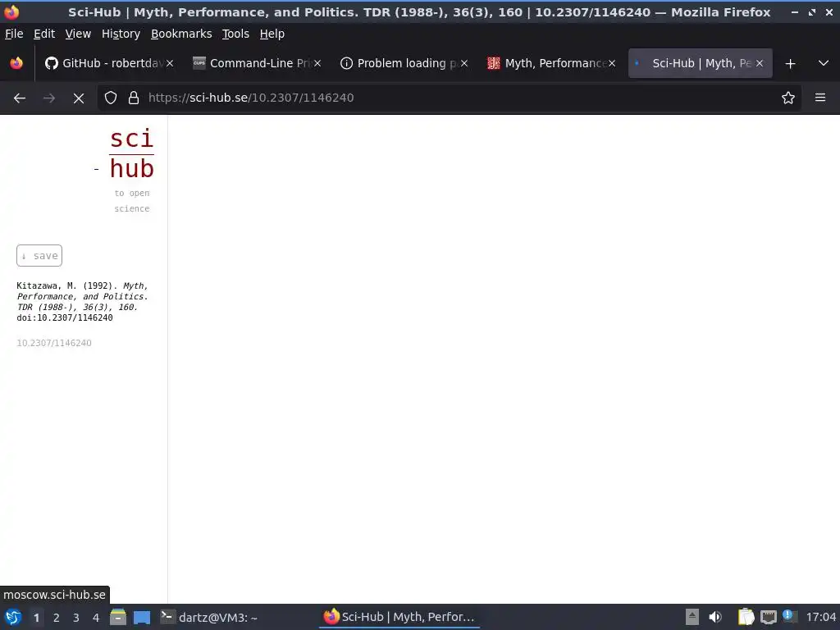Viewport: 840px width, 630px height.
Task: Switch to workspace 2
Action: [57, 618]
